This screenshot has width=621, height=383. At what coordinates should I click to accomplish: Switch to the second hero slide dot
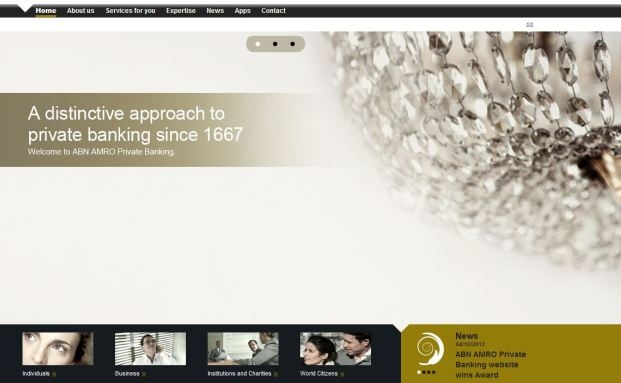(x=275, y=44)
